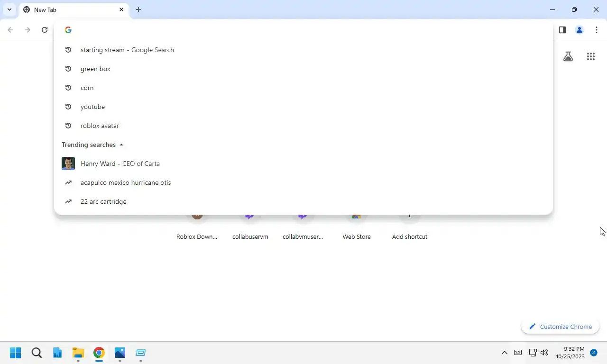Go back with the back arrow
This screenshot has width=607, height=364.
(10, 30)
